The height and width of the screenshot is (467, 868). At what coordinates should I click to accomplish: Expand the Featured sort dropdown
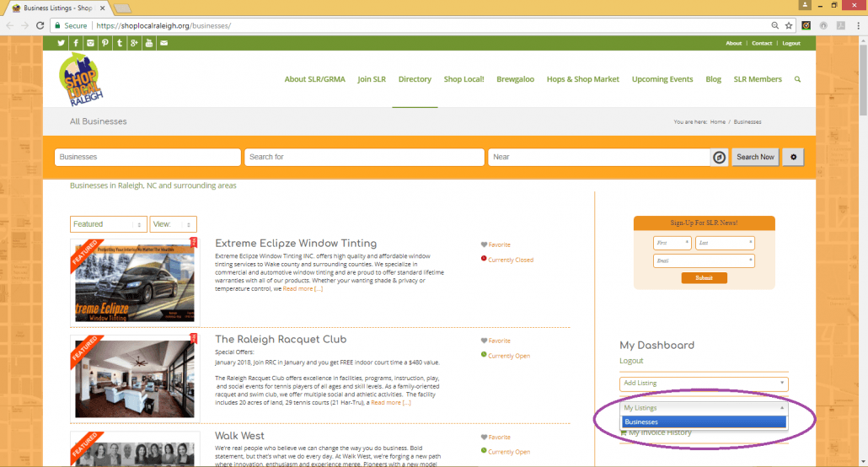pyautogui.click(x=108, y=224)
